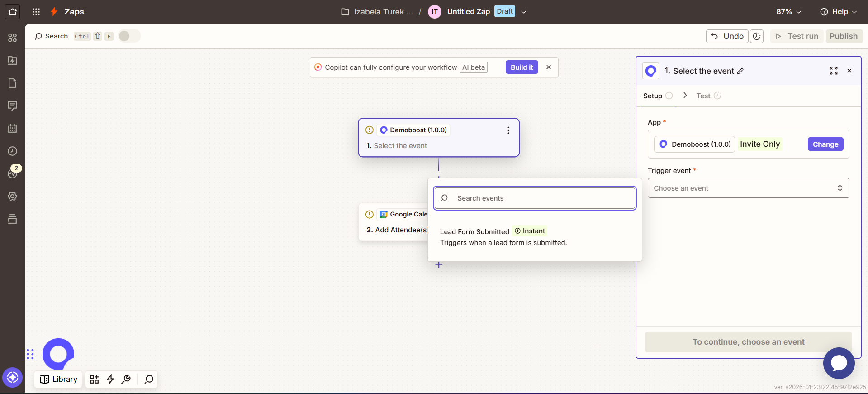Screen dimensions: 868x394
Task: Click the purple compass icon at sidebar bottom
Action: [x=12, y=377]
